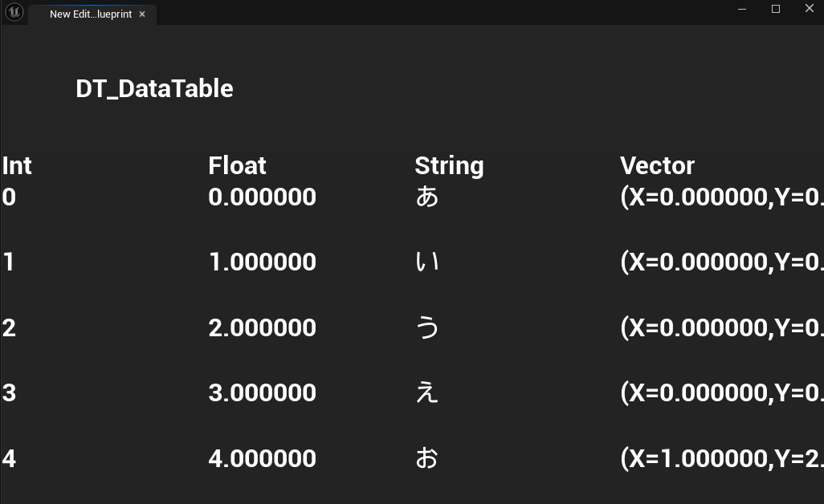The image size is (824, 504).
Task: Click the Int column header
Action: [17, 166]
